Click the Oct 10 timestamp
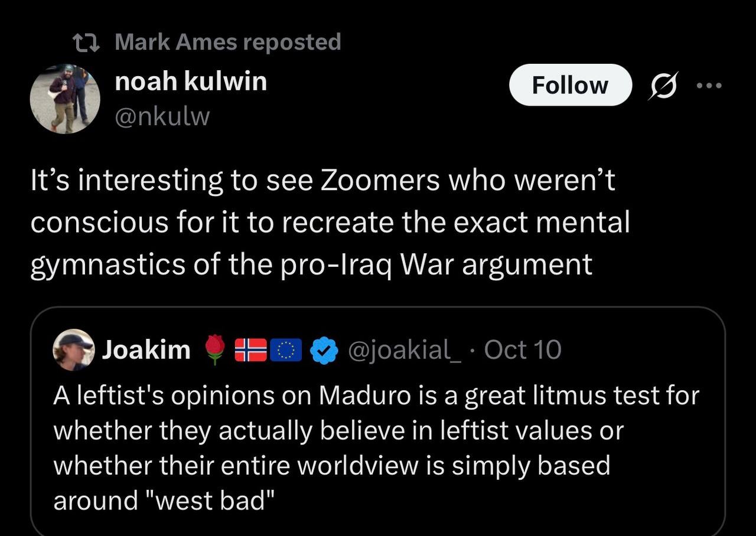Screen dimensions: 756x536 (x=522, y=350)
